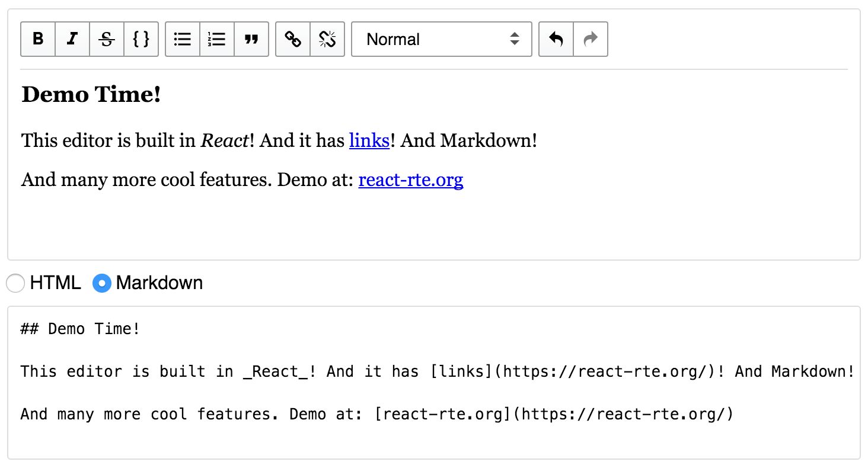The height and width of the screenshot is (468, 868).
Task: Open the block format chooser showing Normal
Action: (441, 39)
